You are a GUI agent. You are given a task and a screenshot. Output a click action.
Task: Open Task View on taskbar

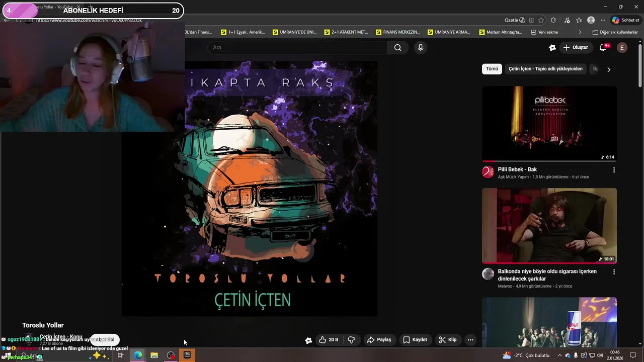click(121, 355)
